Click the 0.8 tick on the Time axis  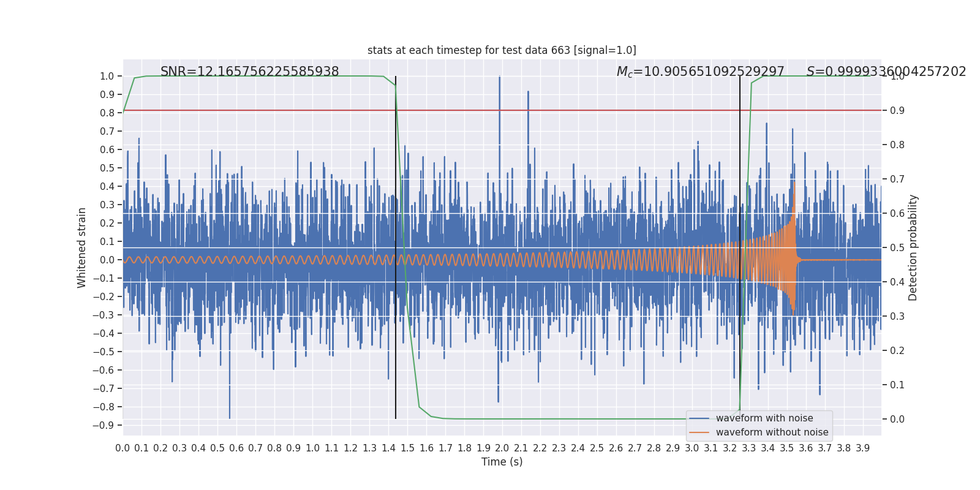pos(274,448)
